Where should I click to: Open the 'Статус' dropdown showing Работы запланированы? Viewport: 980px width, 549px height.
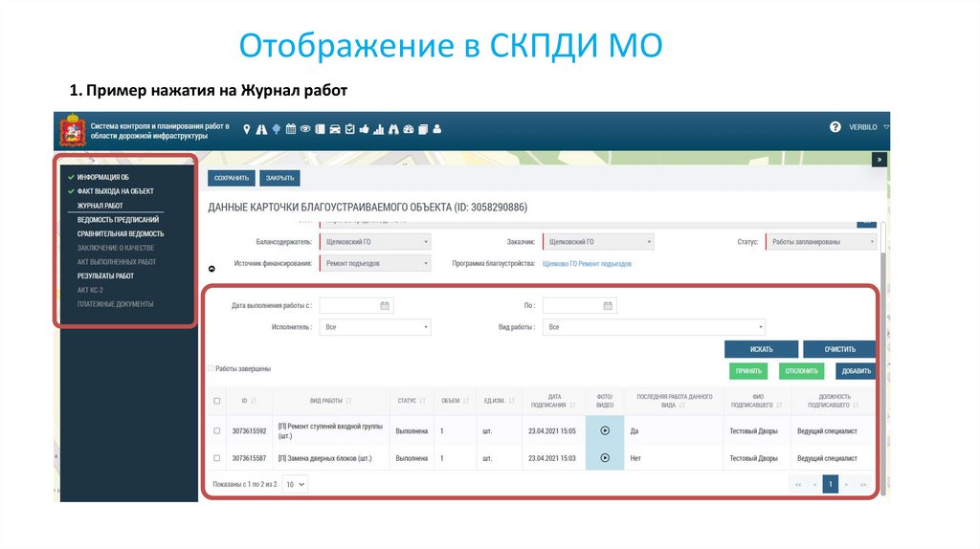tap(821, 242)
